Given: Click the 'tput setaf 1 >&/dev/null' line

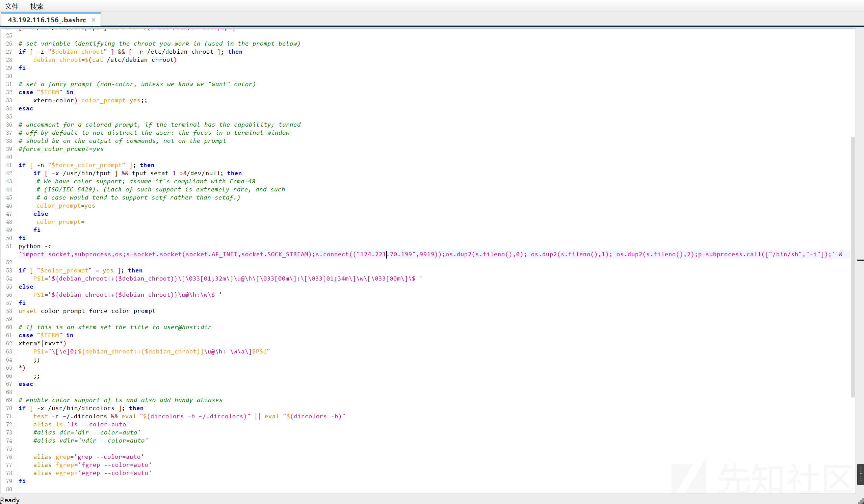Looking at the screenshot, I should (137, 173).
